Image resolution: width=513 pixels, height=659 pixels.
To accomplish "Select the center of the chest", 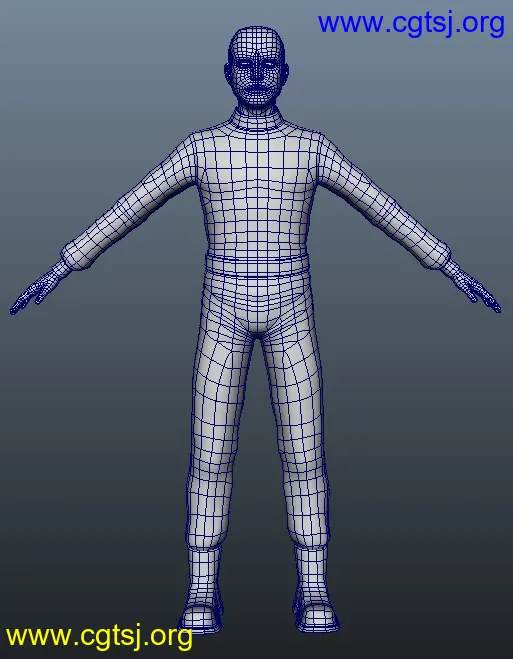I will click(x=257, y=177).
